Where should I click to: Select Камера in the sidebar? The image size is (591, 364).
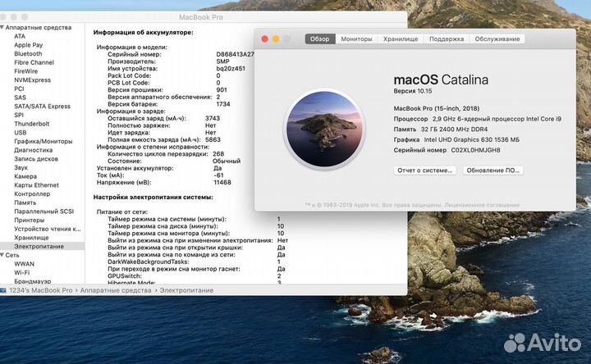pos(25,176)
